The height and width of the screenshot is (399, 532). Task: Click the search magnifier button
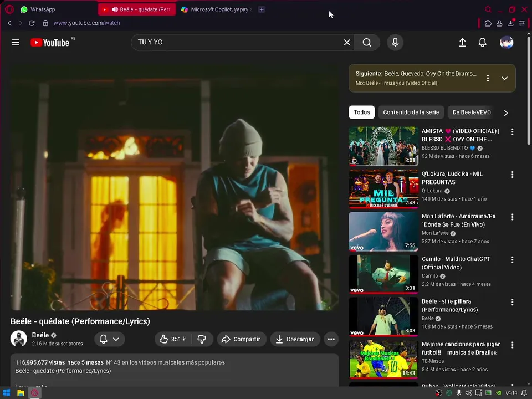point(367,43)
